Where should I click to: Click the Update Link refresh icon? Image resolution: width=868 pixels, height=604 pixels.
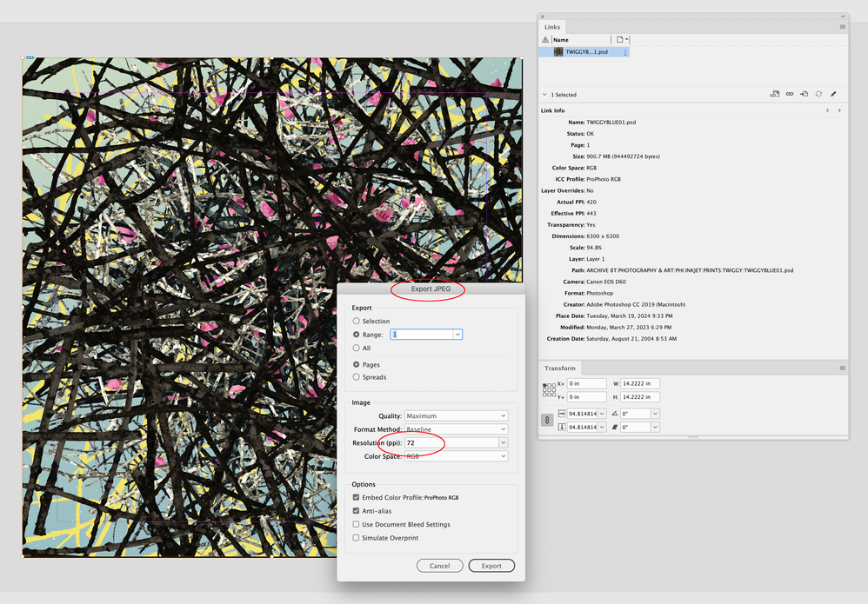[x=818, y=94]
